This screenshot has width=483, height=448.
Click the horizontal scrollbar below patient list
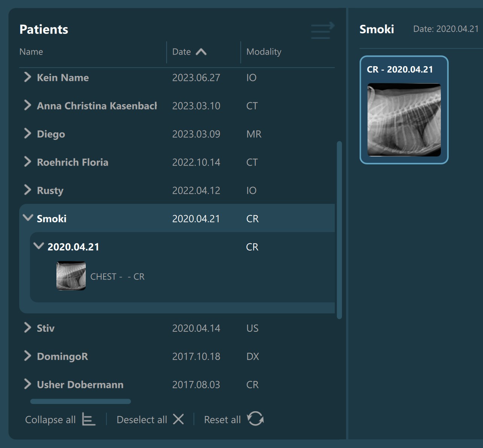(80, 401)
